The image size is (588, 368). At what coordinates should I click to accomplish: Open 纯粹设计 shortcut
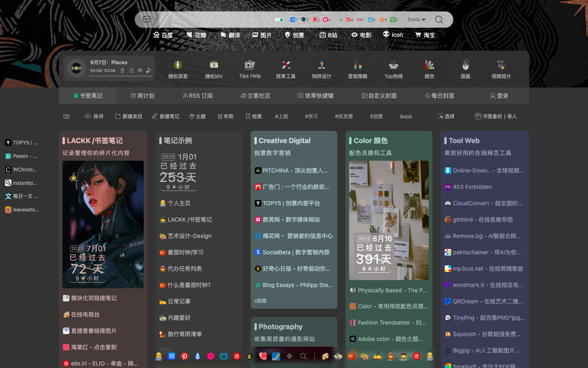pyautogui.click(x=322, y=69)
